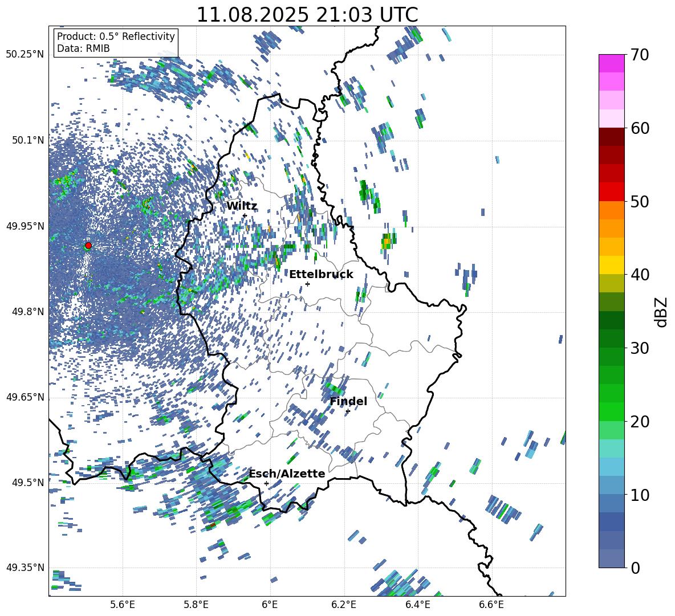
Task: Click the yellow colorbar segment above 40
Action: (x=611, y=265)
